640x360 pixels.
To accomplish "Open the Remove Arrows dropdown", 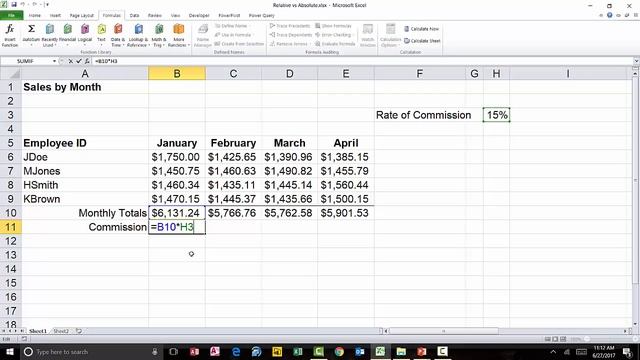I will pos(291,44).
